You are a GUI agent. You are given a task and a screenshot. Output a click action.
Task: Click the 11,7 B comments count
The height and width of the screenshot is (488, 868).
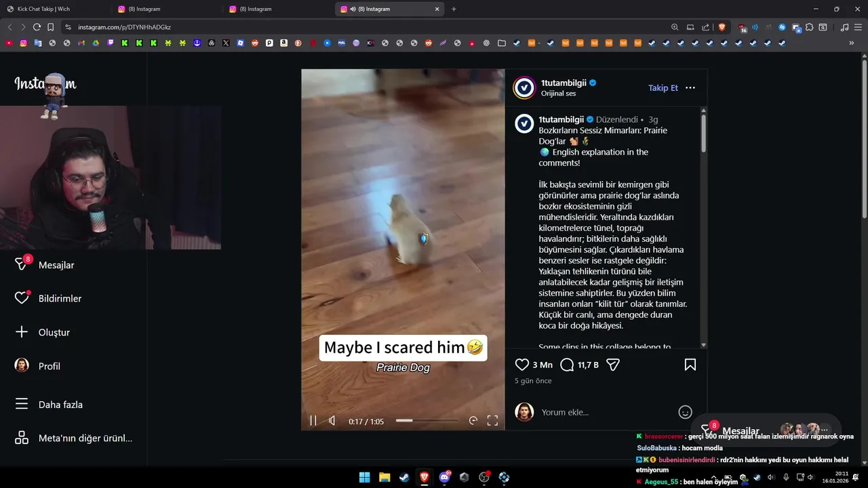[x=588, y=365]
